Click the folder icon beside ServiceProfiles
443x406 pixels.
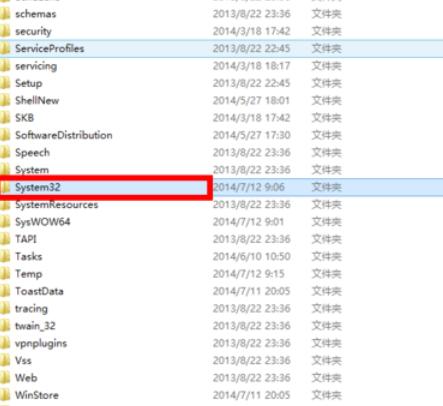tap(5, 49)
